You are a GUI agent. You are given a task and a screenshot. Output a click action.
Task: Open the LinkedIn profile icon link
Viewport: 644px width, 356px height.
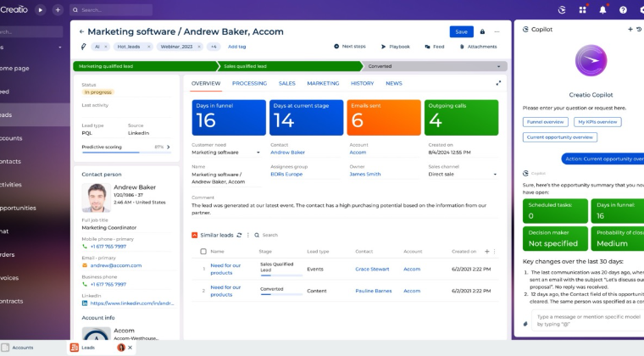(85, 303)
